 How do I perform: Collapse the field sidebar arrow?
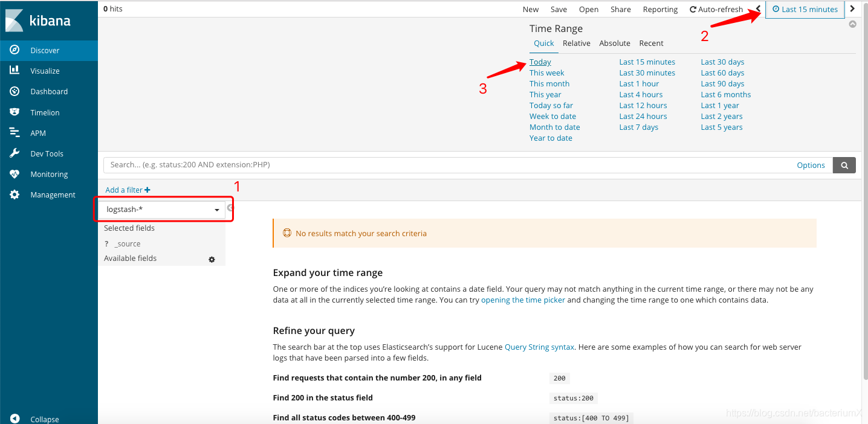pos(230,208)
